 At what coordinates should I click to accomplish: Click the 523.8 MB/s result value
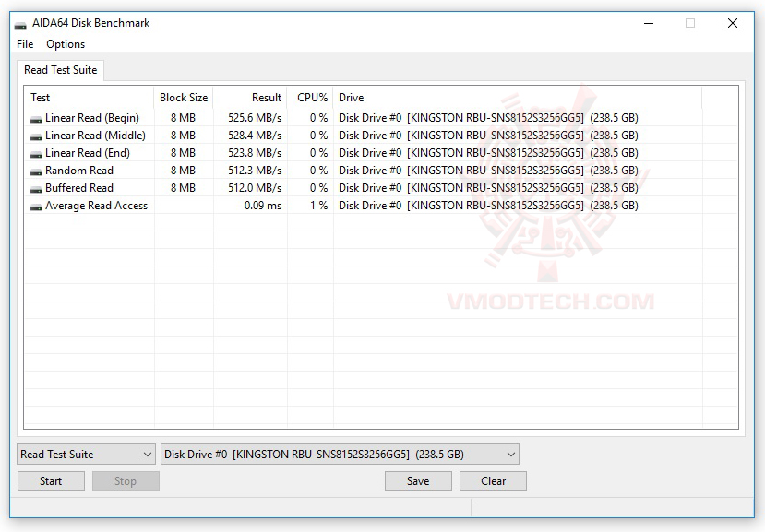click(x=255, y=153)
